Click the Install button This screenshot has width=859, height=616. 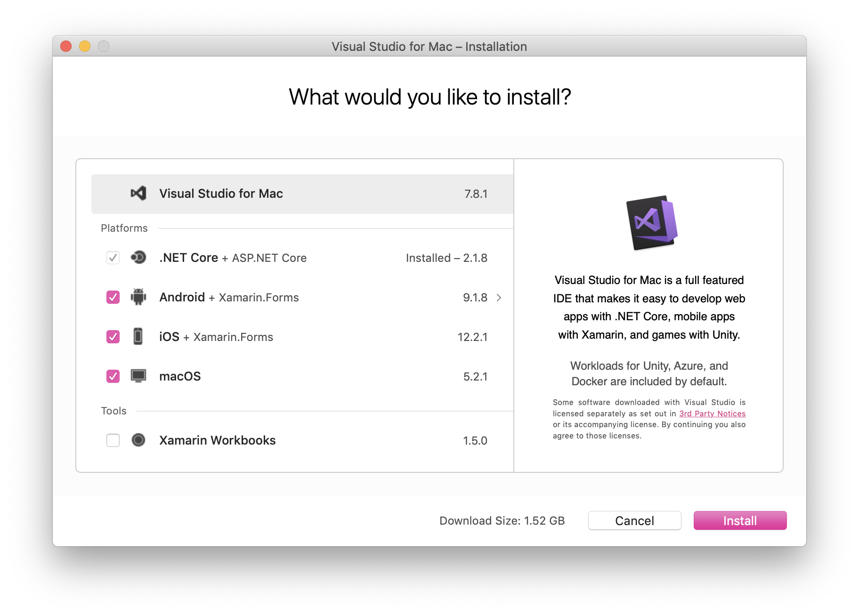[740, 520]
